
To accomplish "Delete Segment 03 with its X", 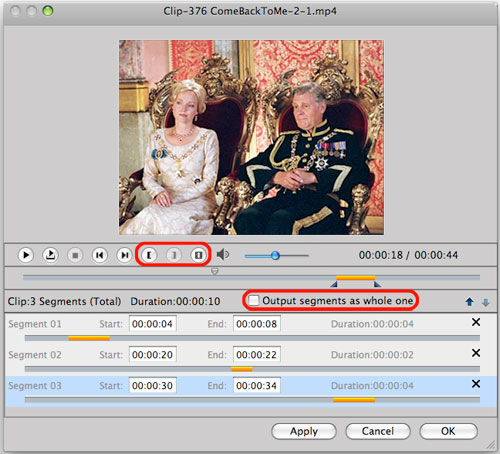I will click(476, 384).
